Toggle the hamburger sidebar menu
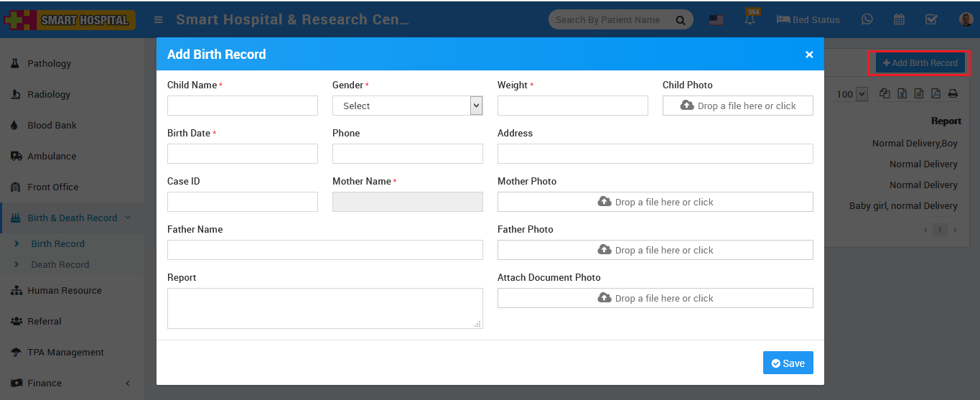This screenshot has height=400, width=980. (159, 20)
